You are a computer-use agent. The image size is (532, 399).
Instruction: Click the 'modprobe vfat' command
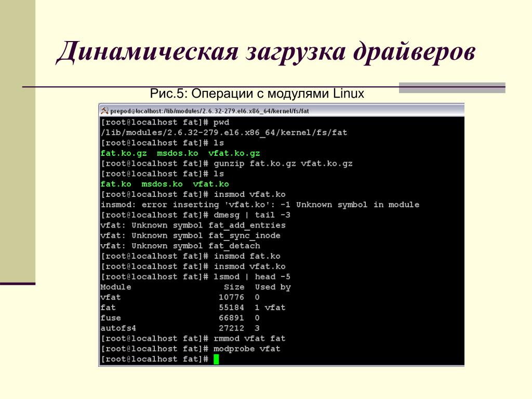coord(247,349)
